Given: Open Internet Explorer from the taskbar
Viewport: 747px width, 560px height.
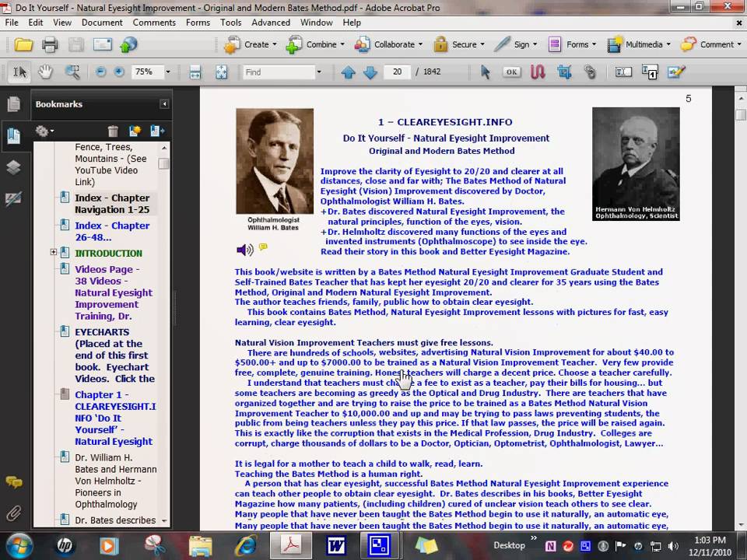Looking at the screenshot, I should click(247, 545).
